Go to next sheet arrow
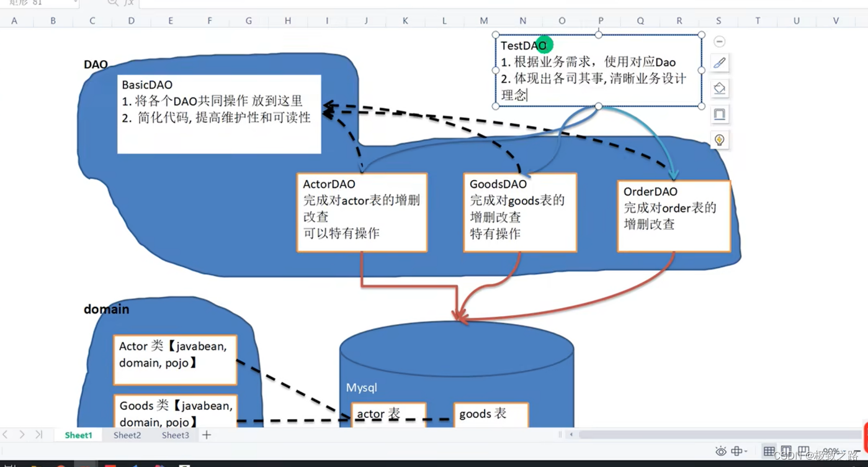868x467 pixels. (x=22, y=435)
